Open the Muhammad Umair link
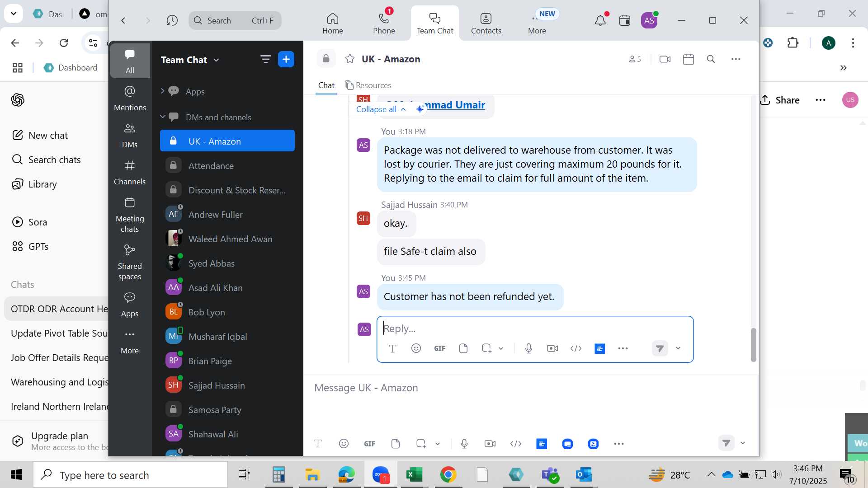The height and width of the screenshot is (488, 868). tap(454, 105)
